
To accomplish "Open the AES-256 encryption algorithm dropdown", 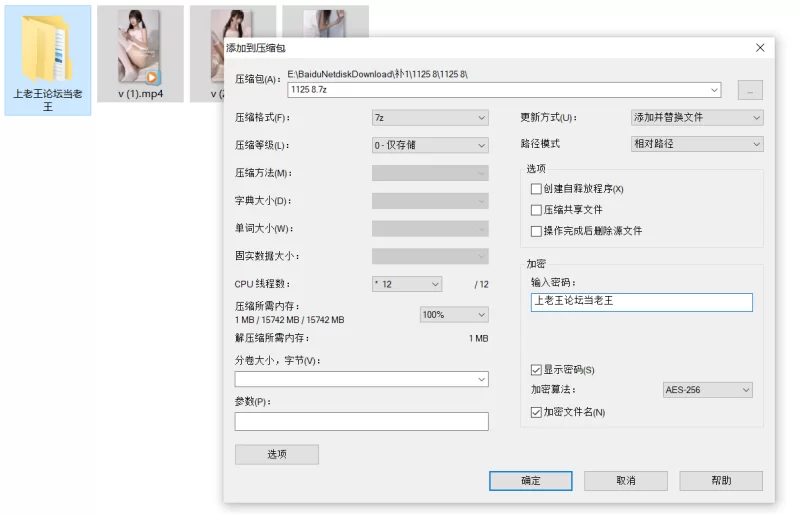I will [707, 390].
